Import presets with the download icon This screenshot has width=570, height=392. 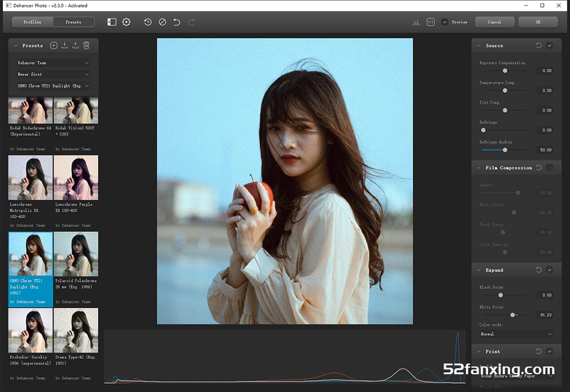tap(64, 46)
